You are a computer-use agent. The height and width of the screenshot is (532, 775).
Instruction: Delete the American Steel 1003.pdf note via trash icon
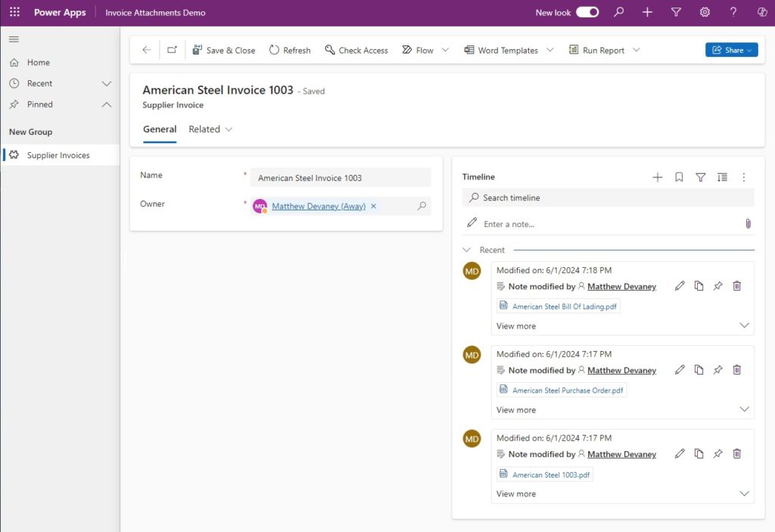coord(736,453)
